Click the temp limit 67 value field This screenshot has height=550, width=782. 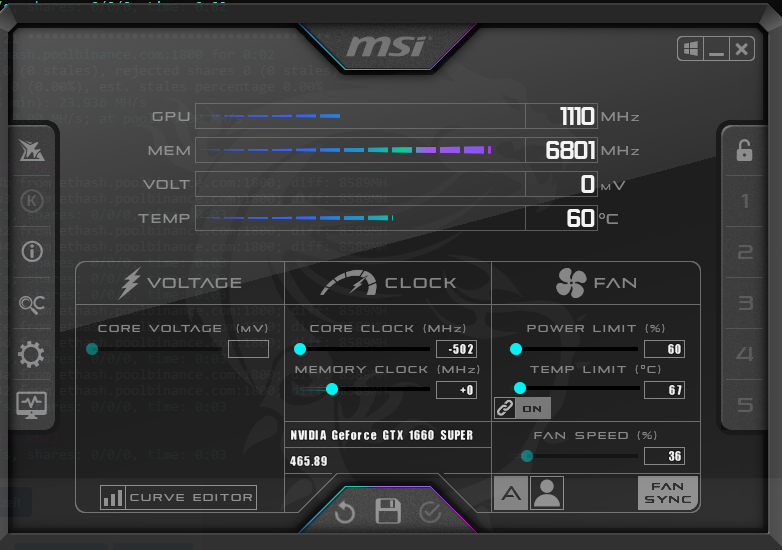(664, 390)
